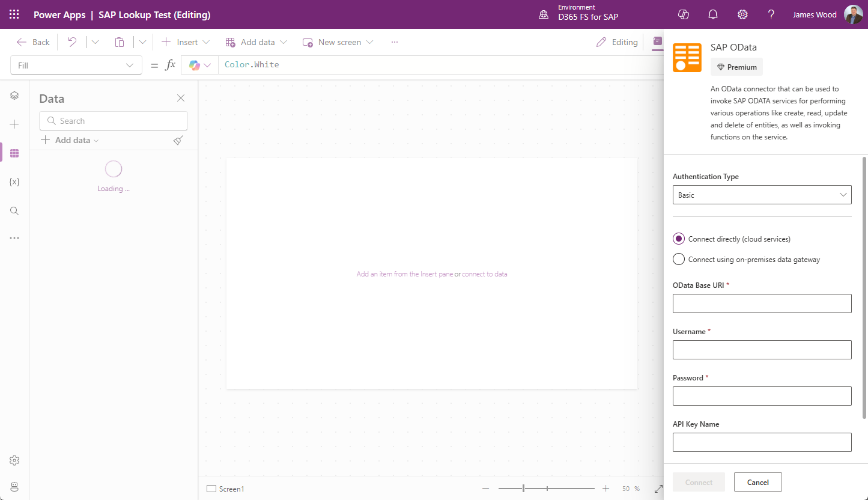
Task: Click the Data pane Search field
Action: (x=114, y=121)
